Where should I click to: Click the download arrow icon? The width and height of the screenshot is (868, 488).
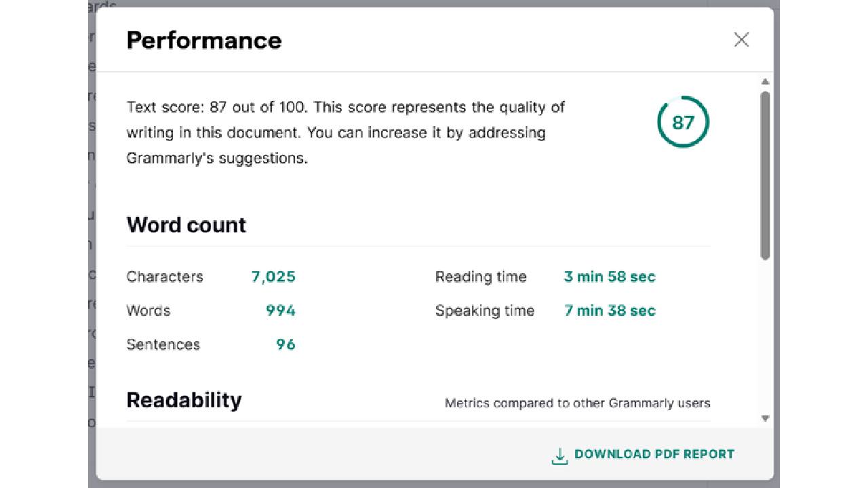coord(559,456)
